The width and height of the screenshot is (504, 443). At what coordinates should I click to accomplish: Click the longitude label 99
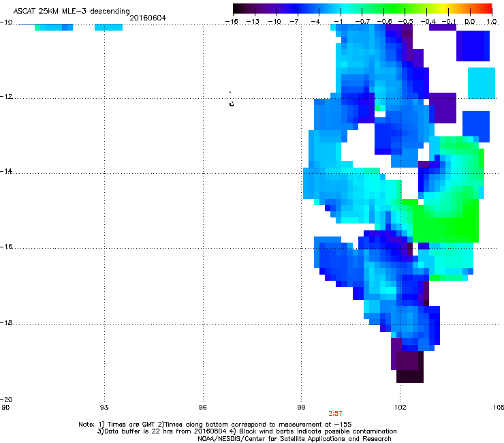point(301,408)
